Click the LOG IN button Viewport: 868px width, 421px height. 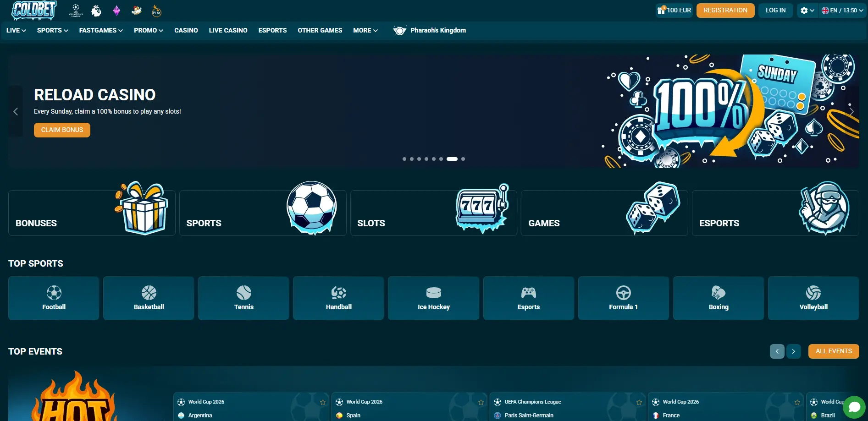click(x=775, y=10)
